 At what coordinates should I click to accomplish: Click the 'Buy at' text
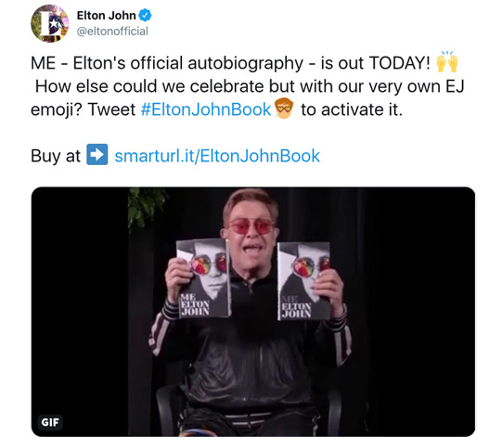click(56, 156)
